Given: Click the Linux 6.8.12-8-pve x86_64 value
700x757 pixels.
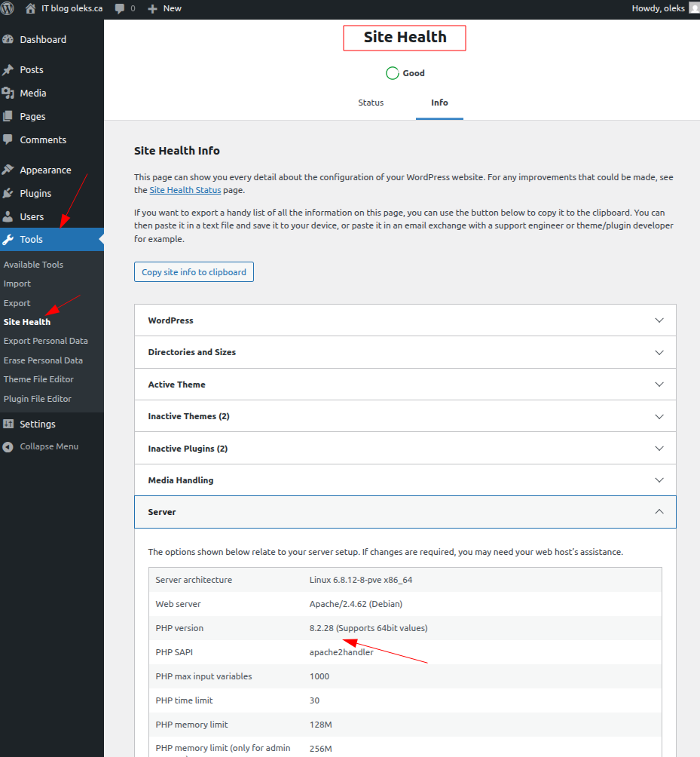Looking at the screenshot, I should [360, 580].
